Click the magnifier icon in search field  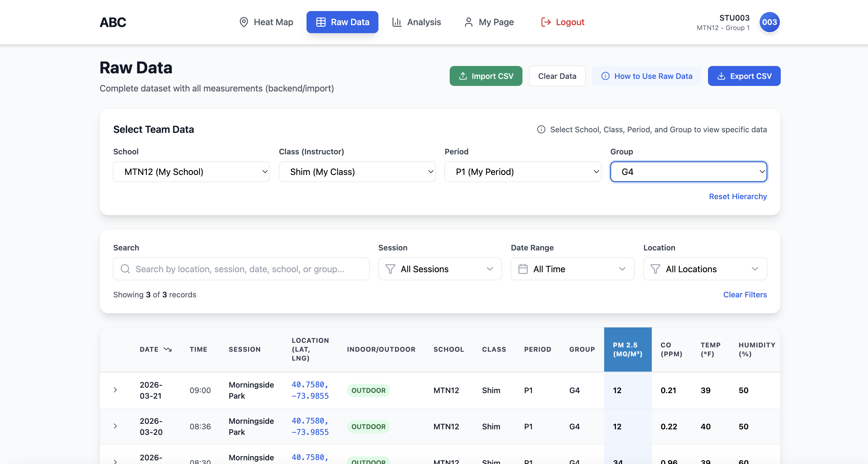pos(125,269)
